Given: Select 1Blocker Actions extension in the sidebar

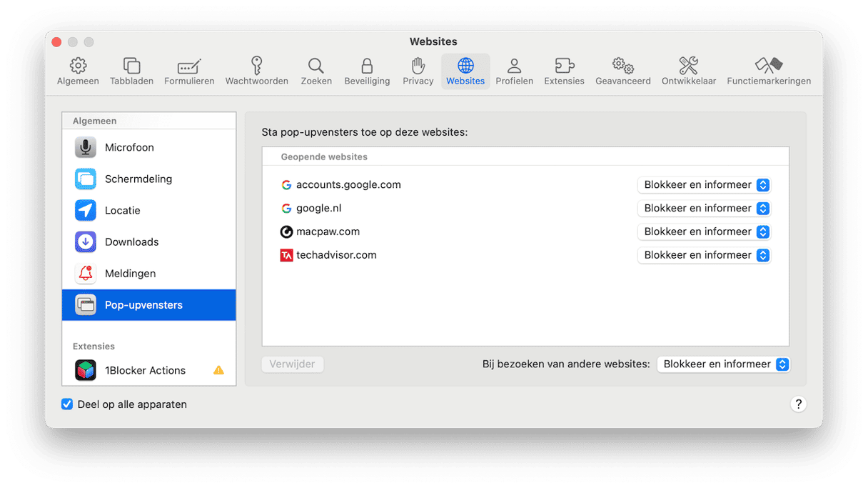Looking at the screenshot, I should point(148,370).
